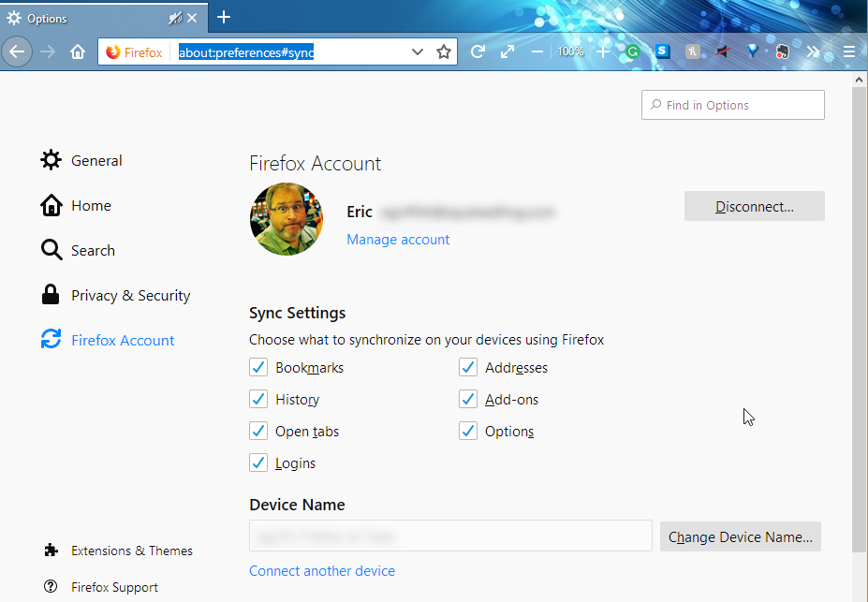Viewport: 868px width, 602px height.
Task: Zoom in with the plus icon in the toolbar
Action: coord(603,52)
